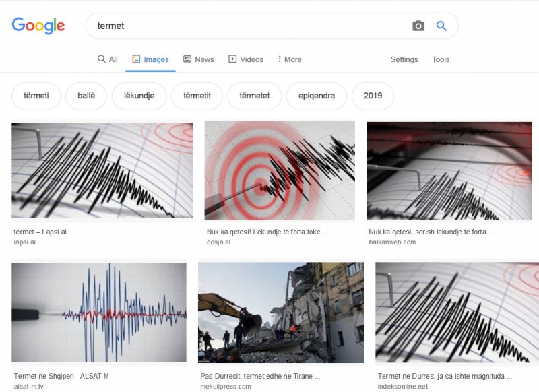Click the 'tërmetet' chip

[255, 96]
